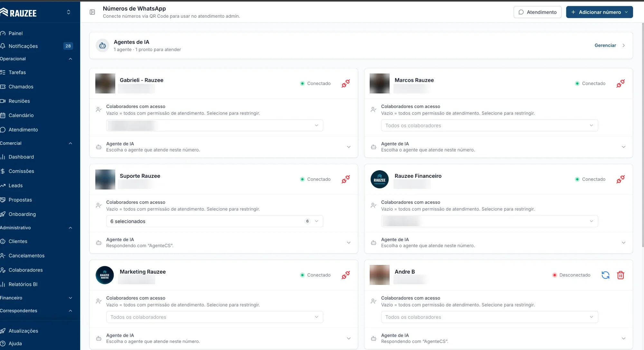
Task: Open Marcos Rauzee colaboradores dropdown
Action: [489, 125]
